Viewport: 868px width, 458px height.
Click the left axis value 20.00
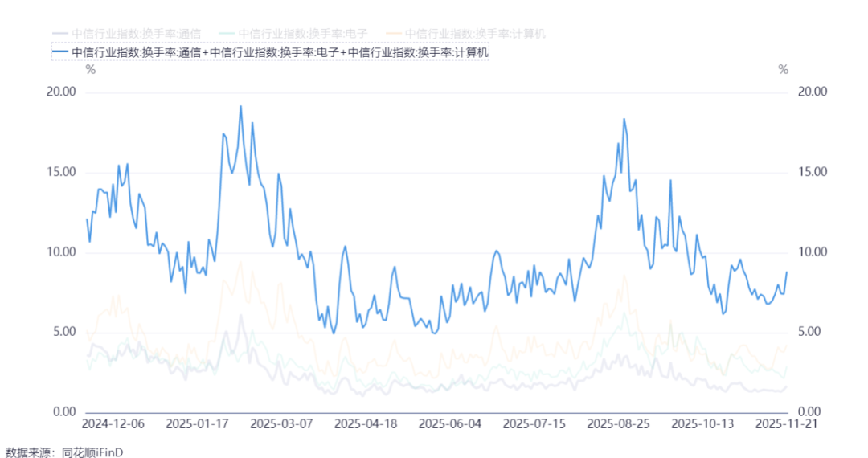tap(61, 92)
